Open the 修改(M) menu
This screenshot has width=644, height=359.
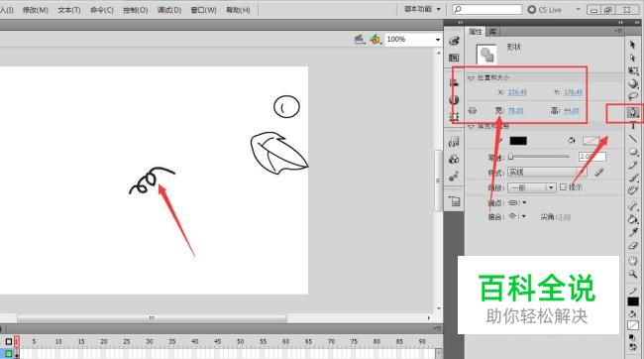click(36, 10)
